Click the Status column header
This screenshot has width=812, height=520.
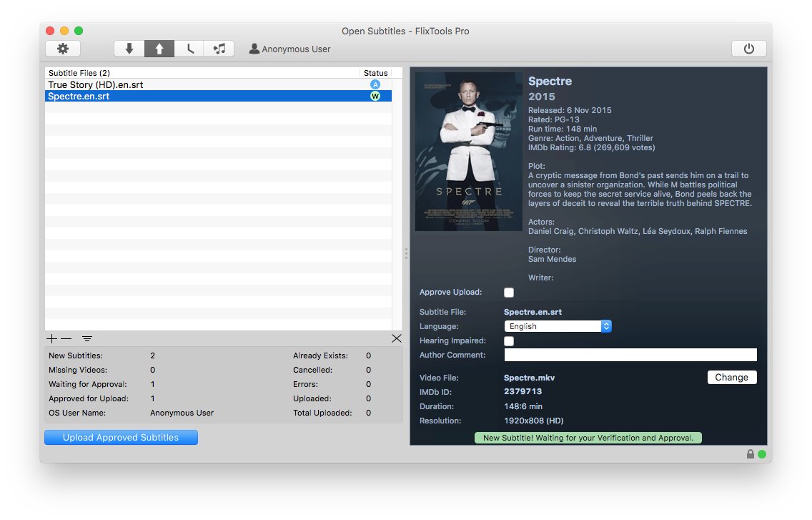click(375, 73)
